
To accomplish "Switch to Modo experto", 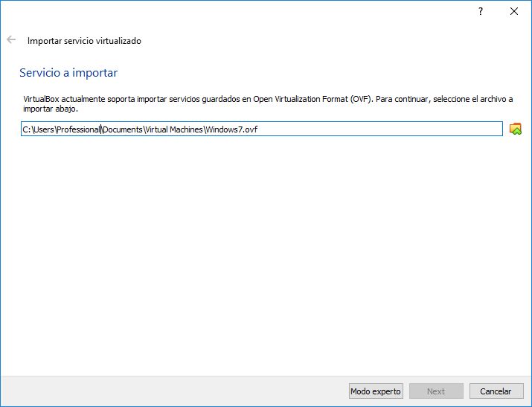I will [x=376, y=391].
